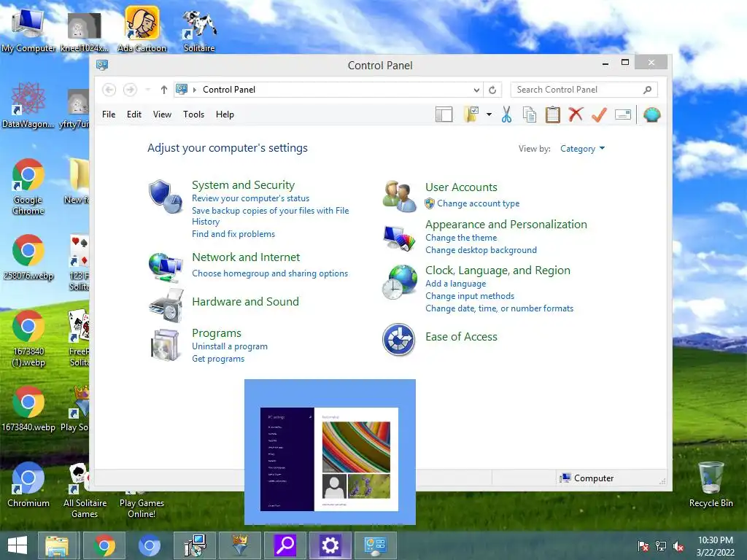Open Ease of Access category

(x=461, y=337)
